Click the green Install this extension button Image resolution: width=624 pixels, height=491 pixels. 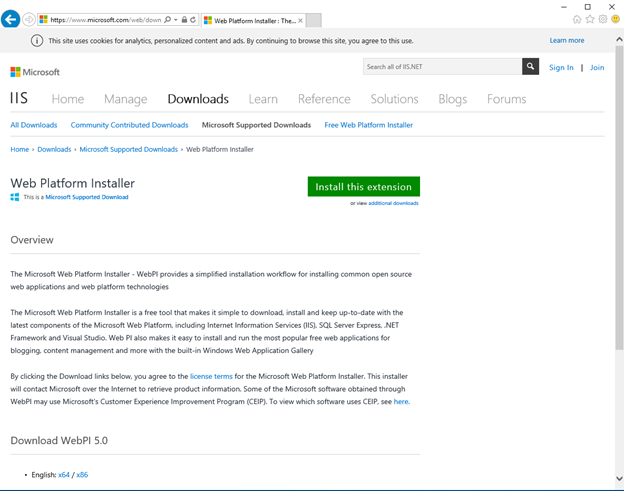[364, 187]
